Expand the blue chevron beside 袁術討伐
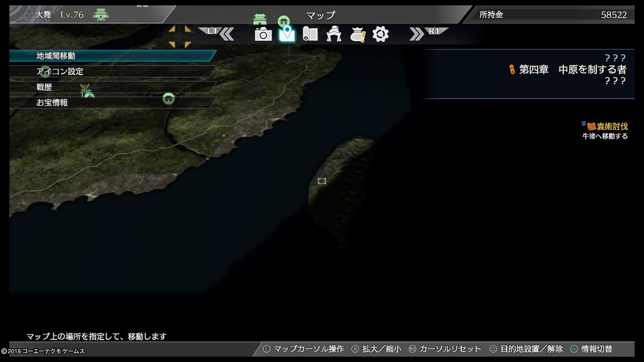This screenshot has height=362, width=644. click(x=584, y=124)
